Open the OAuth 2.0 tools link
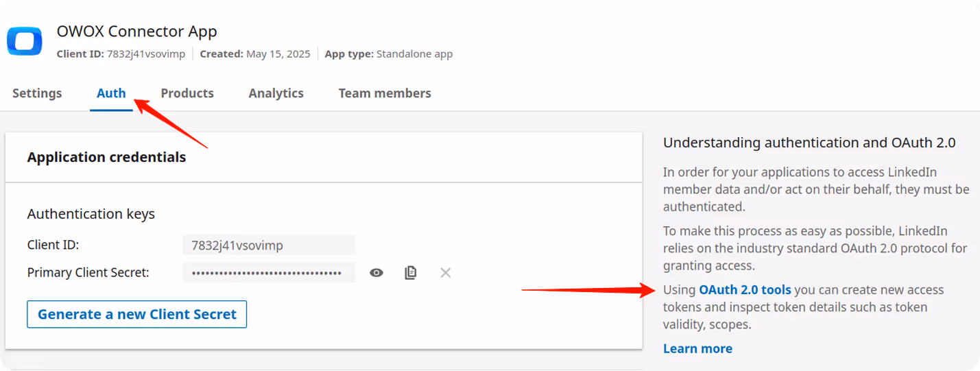980x371 pixels. pyautogui.click(x=745, y=290)
